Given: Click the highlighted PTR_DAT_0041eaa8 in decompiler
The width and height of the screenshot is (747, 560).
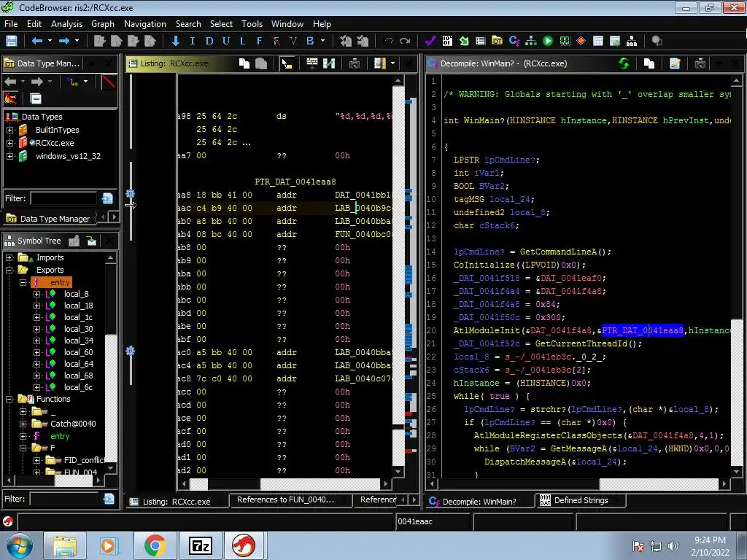Looking at the screenshot, I should pos(642,330).
